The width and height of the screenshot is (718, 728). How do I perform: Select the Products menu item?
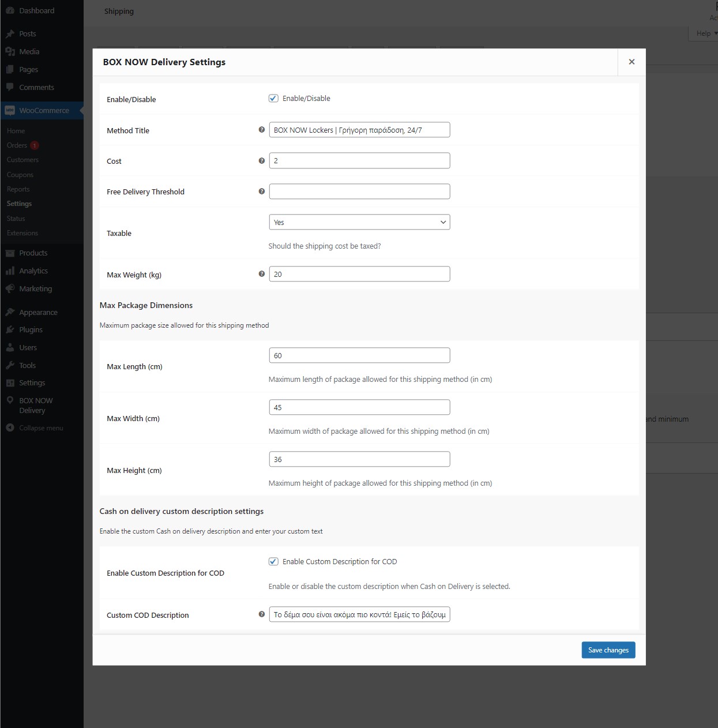(x=33, y=253)
